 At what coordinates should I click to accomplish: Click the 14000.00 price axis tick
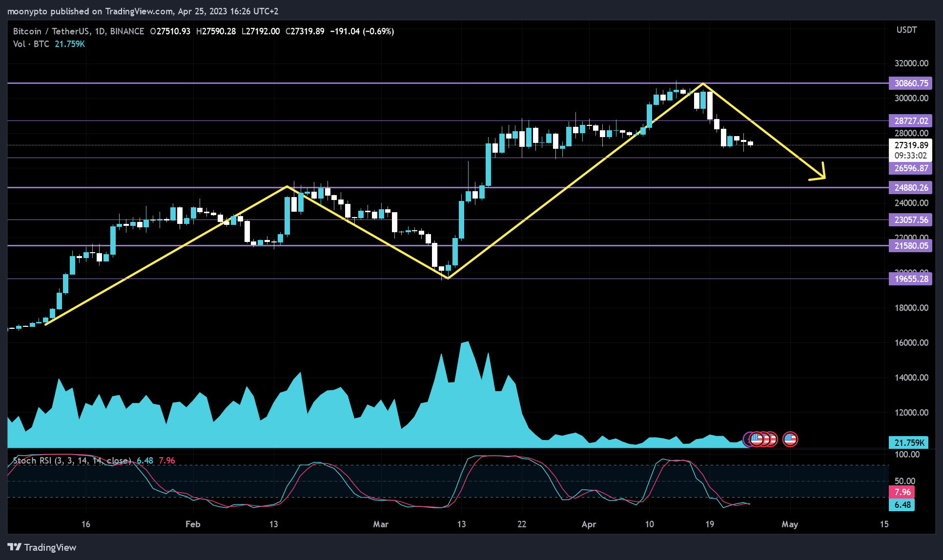[911, 378]
